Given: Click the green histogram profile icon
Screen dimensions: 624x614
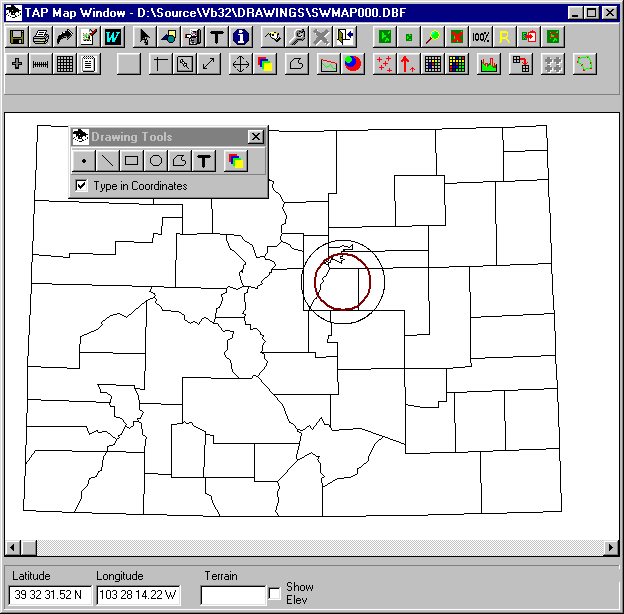Looking at the screenshot, I should (x=489, y=64).
